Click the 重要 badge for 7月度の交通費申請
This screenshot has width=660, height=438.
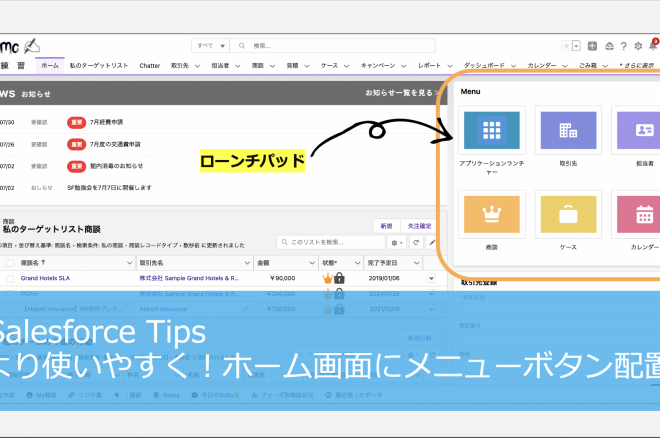[76, 144]
